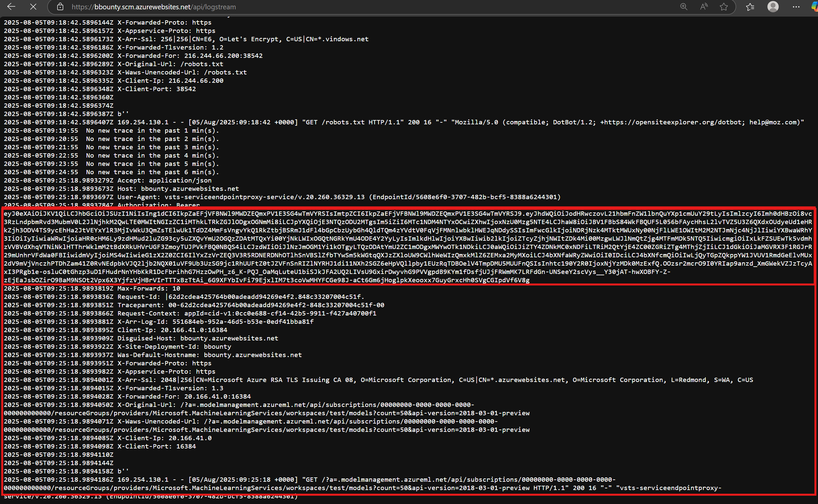Open Settings and more ellipsis menu

(796, 7)
